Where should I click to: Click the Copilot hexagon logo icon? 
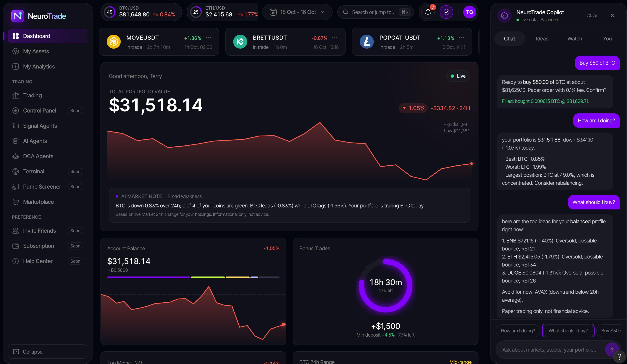[x=504, y=16]
